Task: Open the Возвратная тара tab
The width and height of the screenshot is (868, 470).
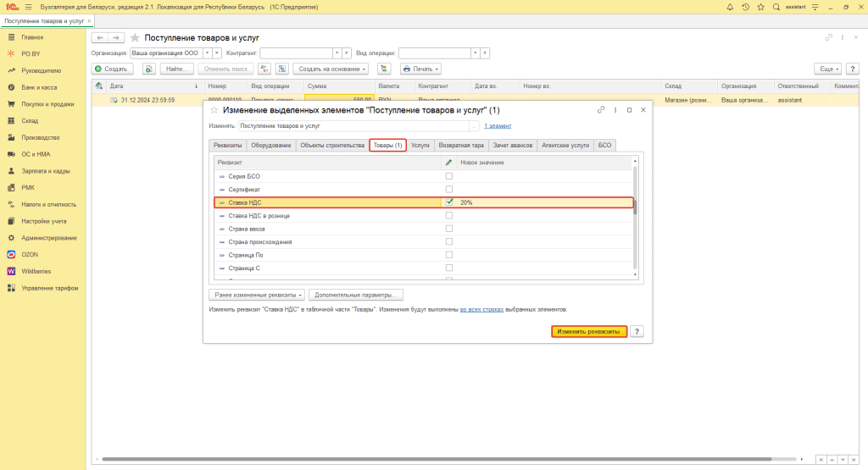Action: click(x=462, y=146)
